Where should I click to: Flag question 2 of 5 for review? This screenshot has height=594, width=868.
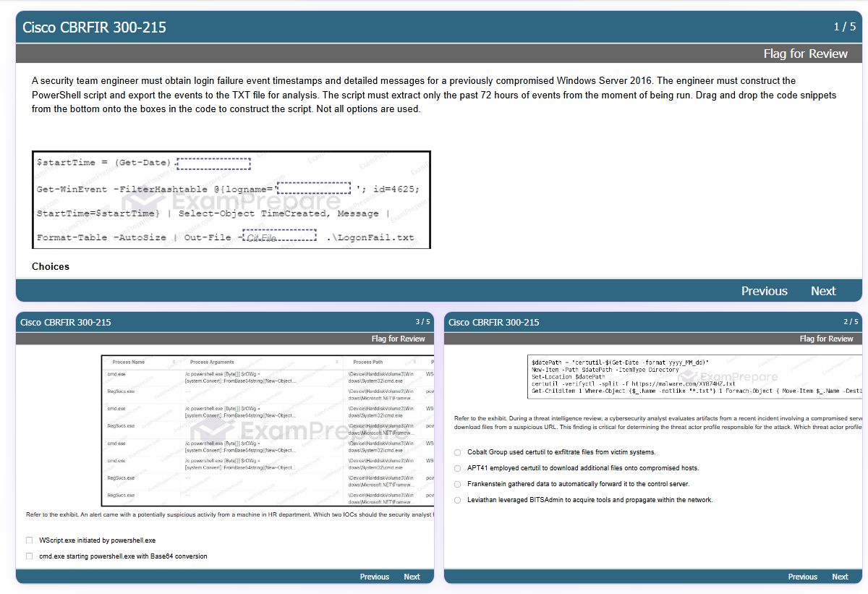click(x=827, y=339)
